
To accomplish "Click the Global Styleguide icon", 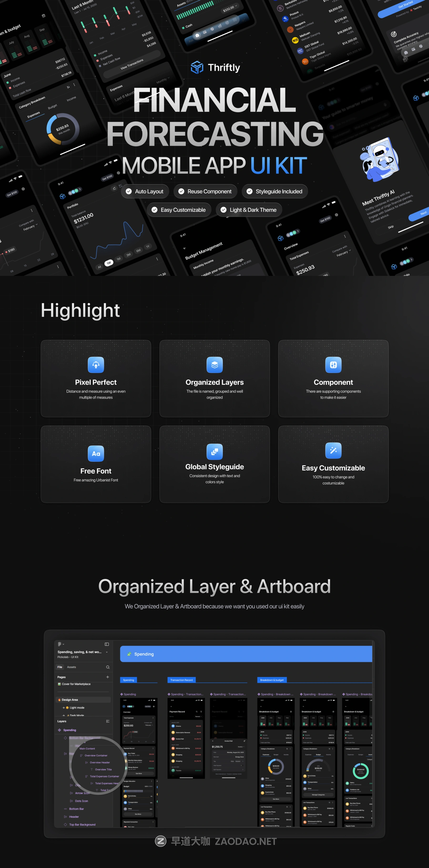I will [214, 452].
